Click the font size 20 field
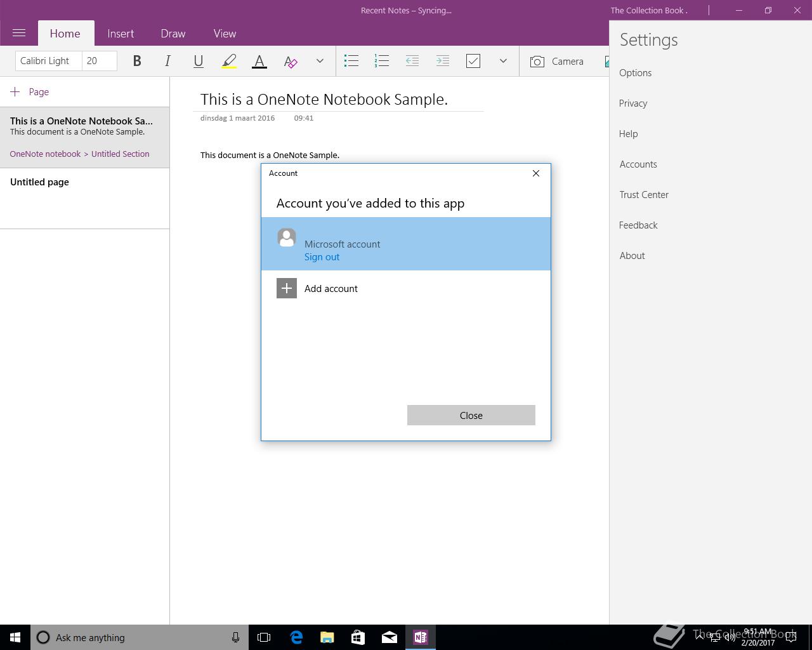The width and height of the screenshot is (812, 650). 100,61
